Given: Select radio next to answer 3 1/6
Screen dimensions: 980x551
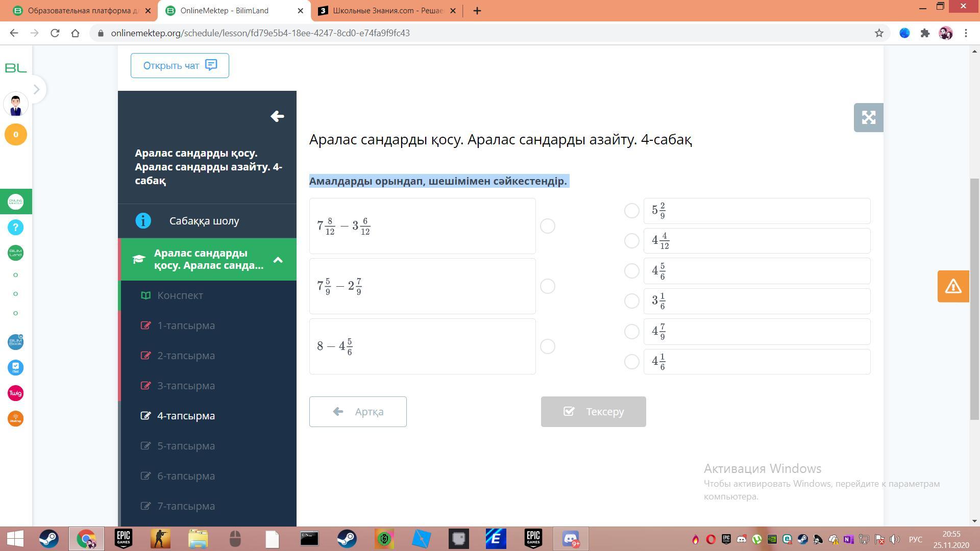Looking at the screenshot, I should pyautogui.click(x=631, y=301).
